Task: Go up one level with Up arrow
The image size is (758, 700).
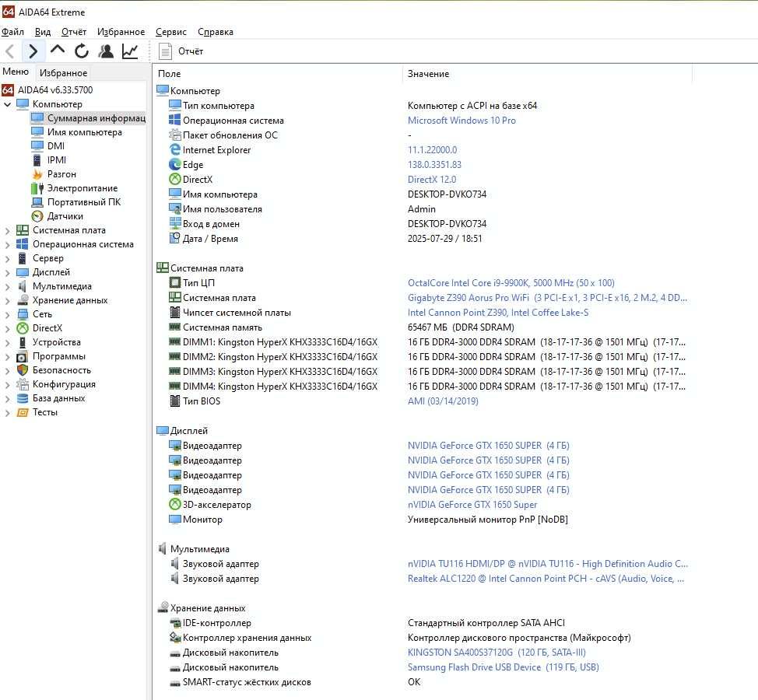Action: (58, 51)
